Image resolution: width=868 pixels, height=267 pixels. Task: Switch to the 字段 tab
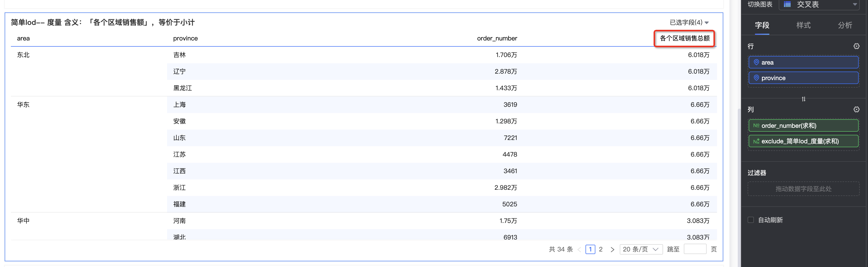(762, 25)
